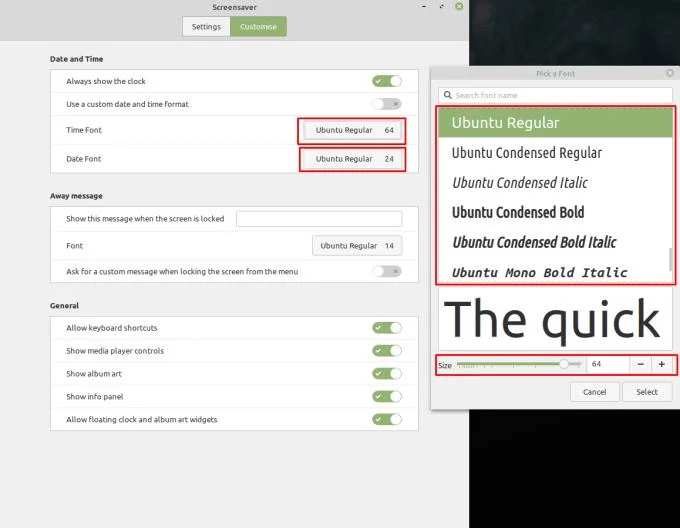Toggle Show info panel switch
The height and width of the screenshot is (528, 680).
(387, 396)
